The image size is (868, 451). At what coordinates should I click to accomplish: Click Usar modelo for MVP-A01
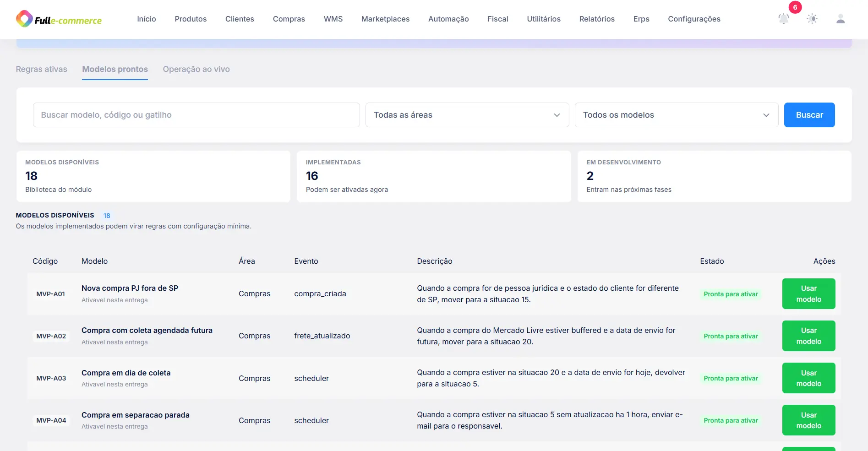(808, 293)
